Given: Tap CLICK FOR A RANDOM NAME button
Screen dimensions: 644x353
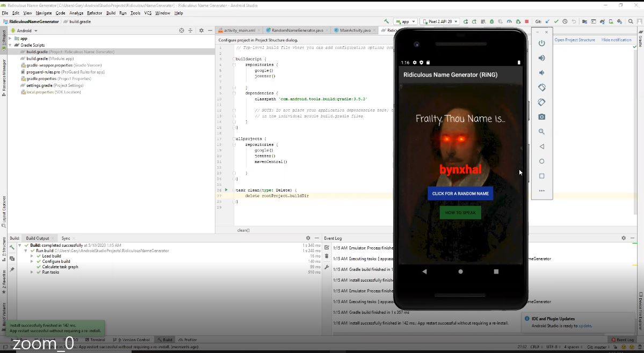Looking at the screenshot, I should (x=460, y=194).
